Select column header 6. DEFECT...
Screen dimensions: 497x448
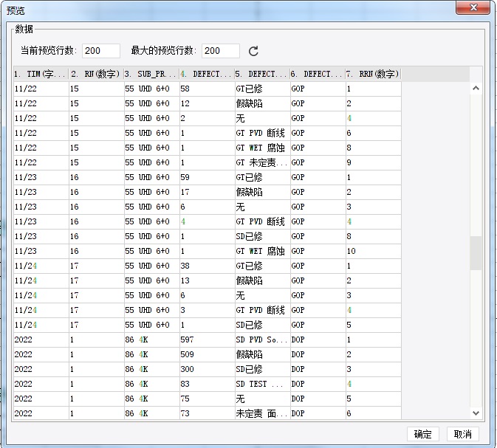pos(318,74)
